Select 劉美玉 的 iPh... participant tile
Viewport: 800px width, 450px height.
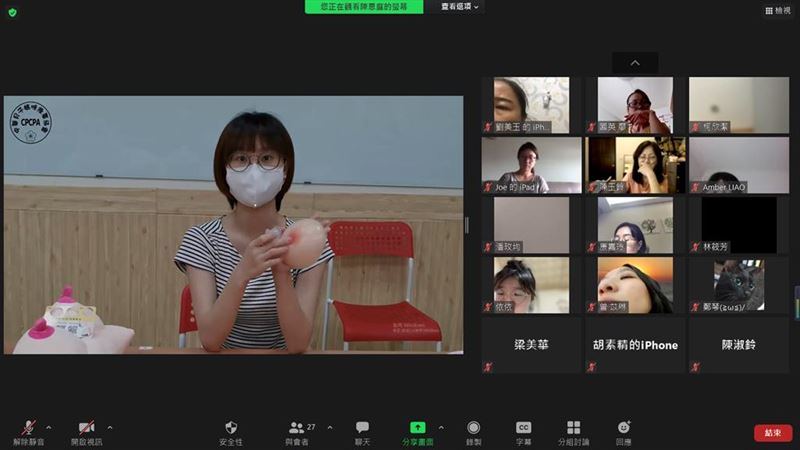(531, 105)
